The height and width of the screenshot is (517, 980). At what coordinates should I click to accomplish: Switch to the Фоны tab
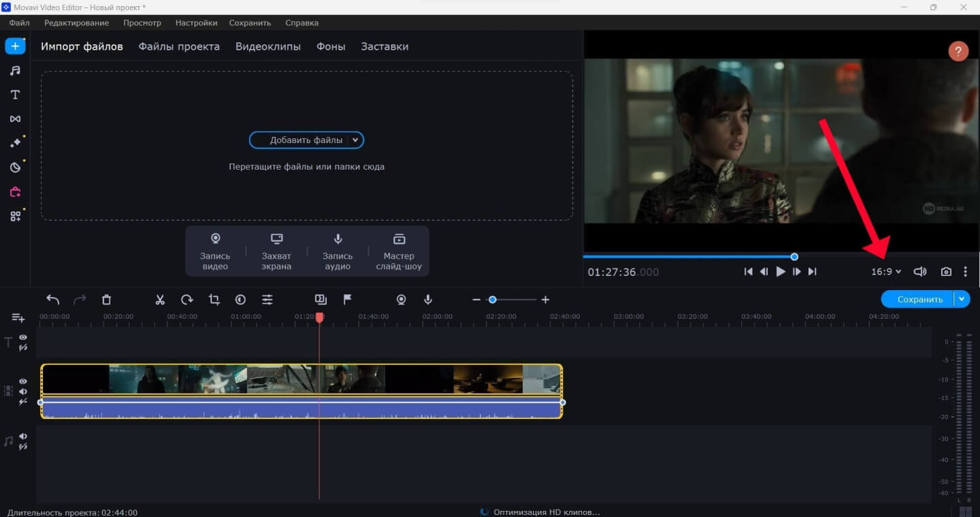click(331, 46)
